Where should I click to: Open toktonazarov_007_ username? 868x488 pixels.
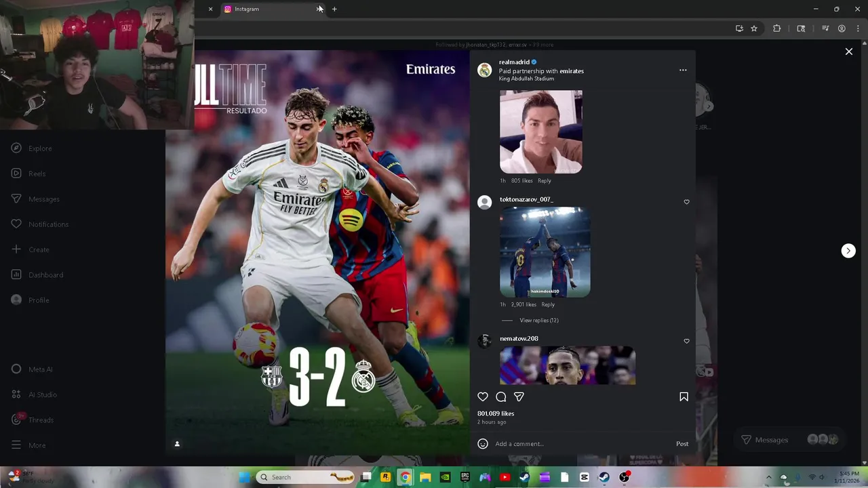(526, 199)
